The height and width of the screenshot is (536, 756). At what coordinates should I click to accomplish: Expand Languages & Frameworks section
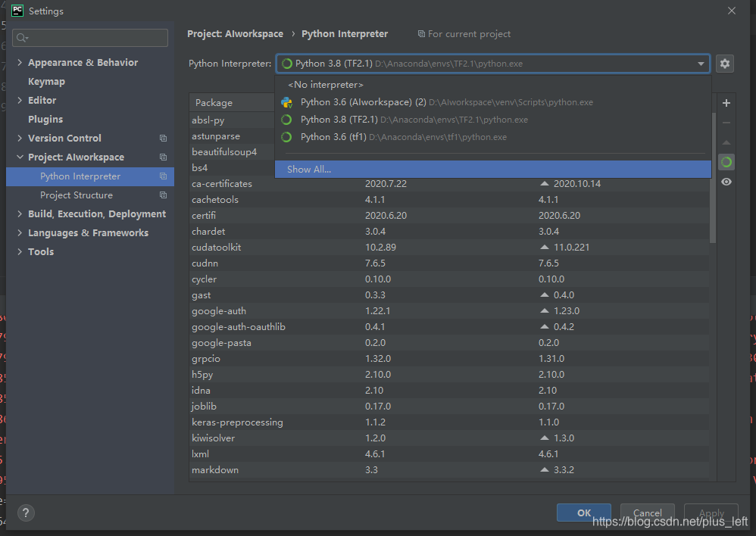[x=20, y=233]
